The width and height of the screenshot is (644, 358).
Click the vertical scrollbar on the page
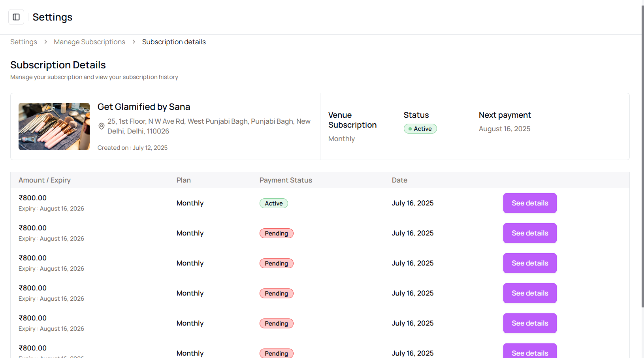642,156
